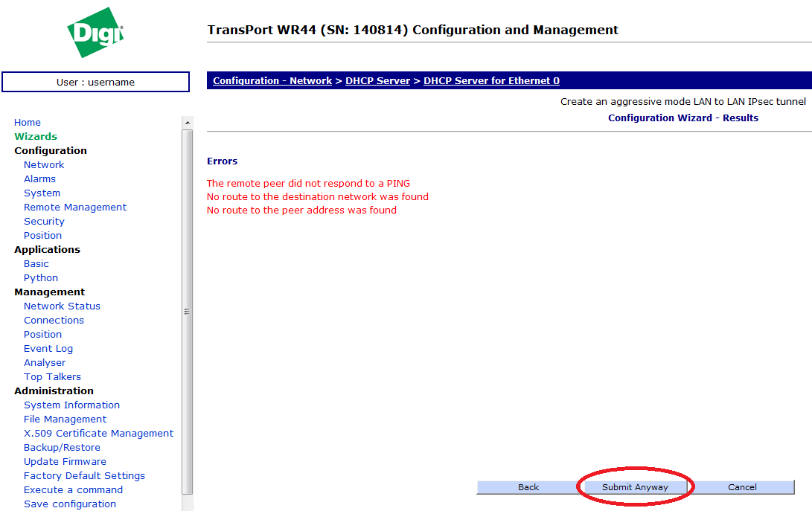Open Python under Applications
Image resolution: width=812 pixels, height=511 pixels.
41,278
